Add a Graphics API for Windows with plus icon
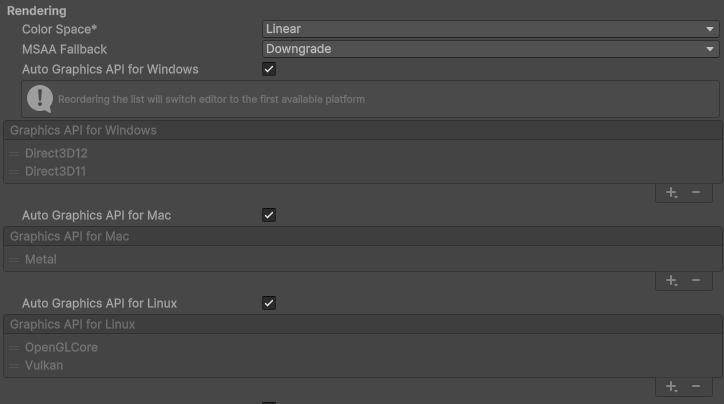 click(x=671, y=192)
